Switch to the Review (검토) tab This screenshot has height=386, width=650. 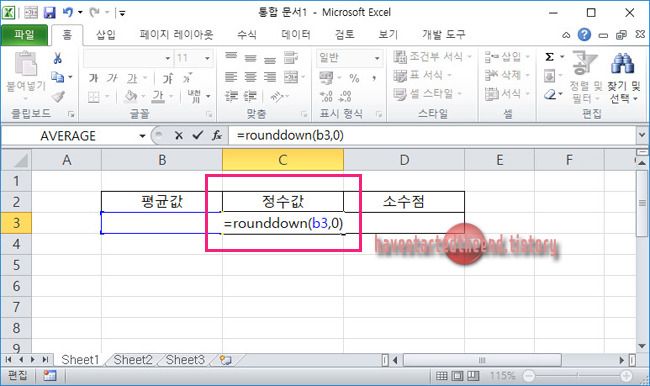344,34
